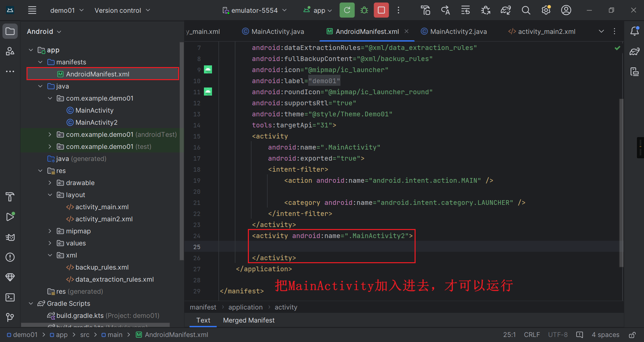The image size is (644, 342).
Task: Expand the drawable folder
Action: pyautogui.click(x=50, y=183)
